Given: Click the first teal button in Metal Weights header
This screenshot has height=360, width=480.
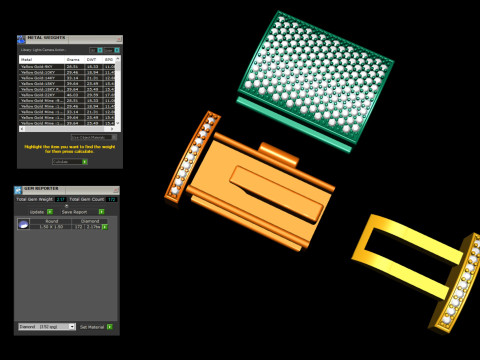Looking at the screenshot, I should [100, 50].
